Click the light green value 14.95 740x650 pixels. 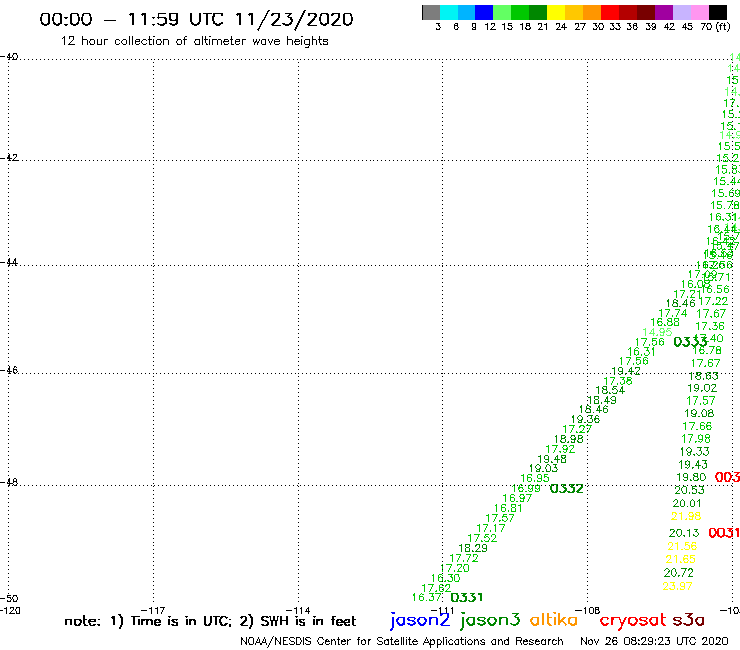coord(657,332)
